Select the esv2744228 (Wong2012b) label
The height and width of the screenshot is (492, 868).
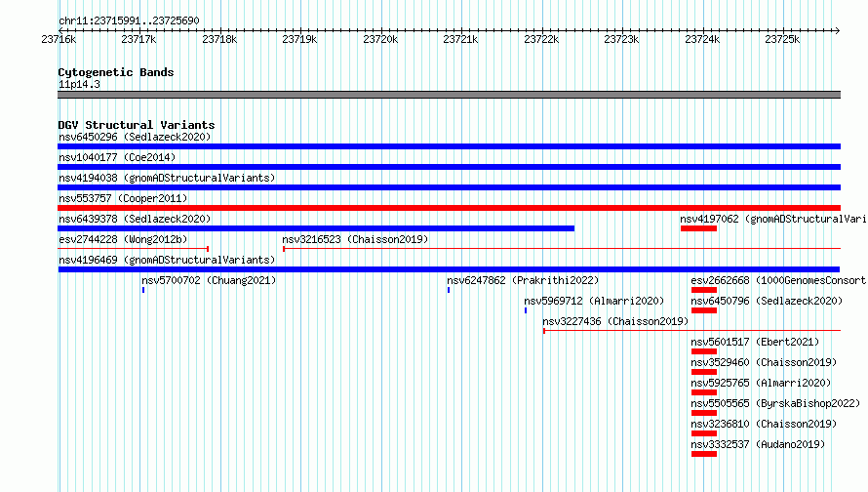pos(123,239)
